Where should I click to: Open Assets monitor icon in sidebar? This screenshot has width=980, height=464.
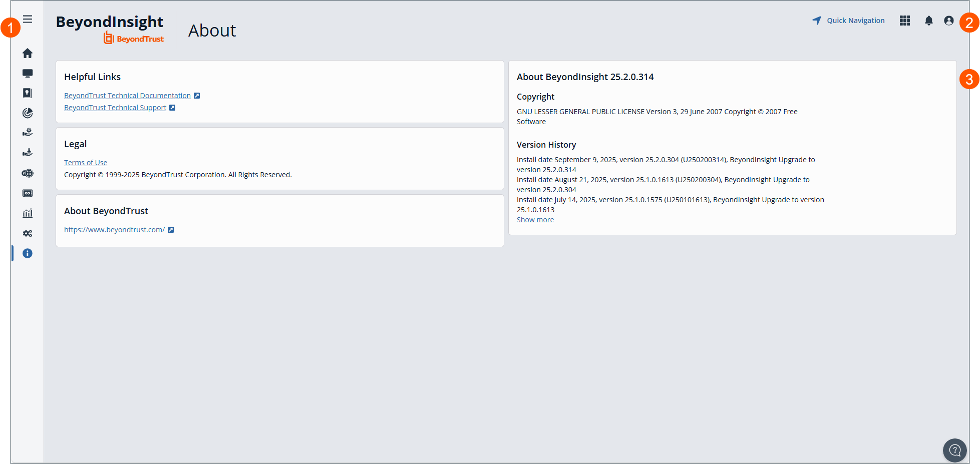28,73
